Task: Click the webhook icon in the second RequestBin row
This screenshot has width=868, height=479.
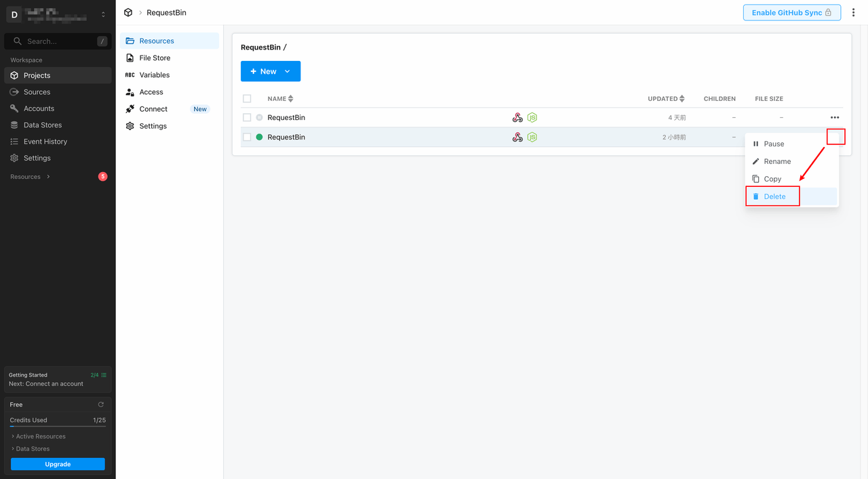Action: point(517,137)
